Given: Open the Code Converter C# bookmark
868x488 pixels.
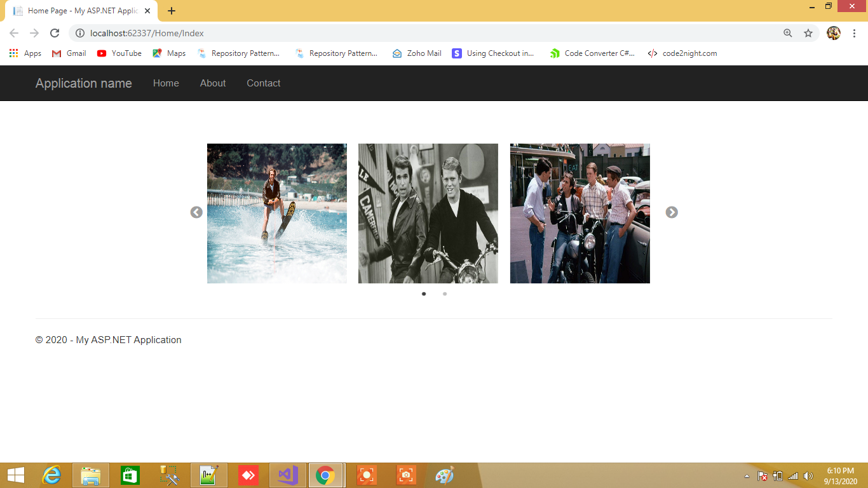Looking at the screenshot, I should (593, 53).
